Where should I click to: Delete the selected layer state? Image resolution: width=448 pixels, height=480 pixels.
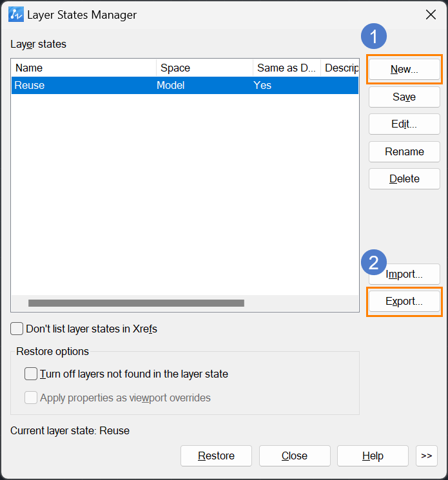pos(404,178)
